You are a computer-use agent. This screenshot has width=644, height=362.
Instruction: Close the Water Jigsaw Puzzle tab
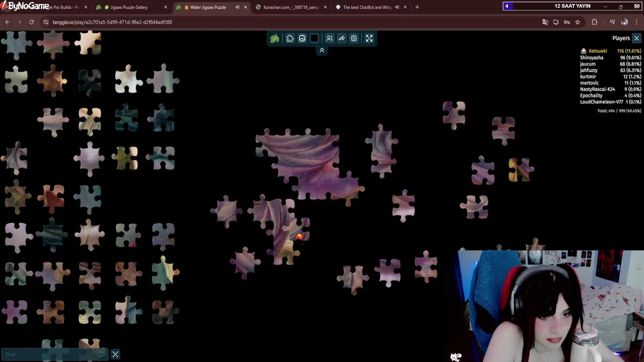pos(246,7)
